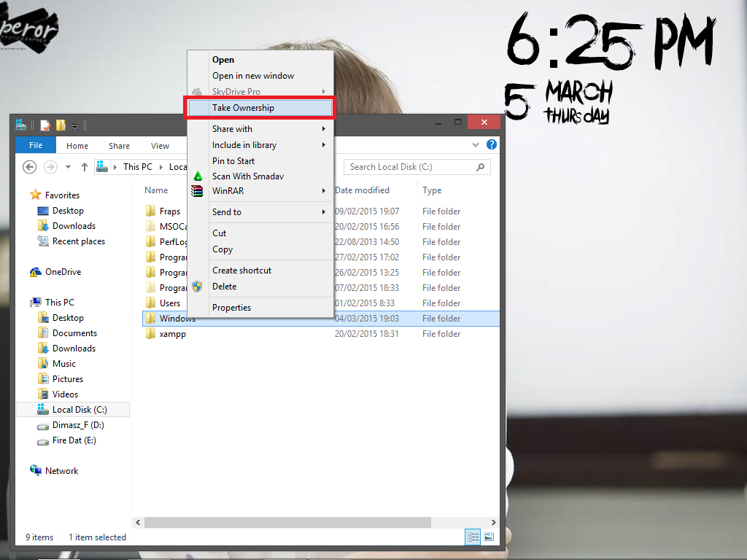The width and height of the screenshot is (747, 560).
Task: Click the horizontal scrollbar left arrow
Action: 138,522
